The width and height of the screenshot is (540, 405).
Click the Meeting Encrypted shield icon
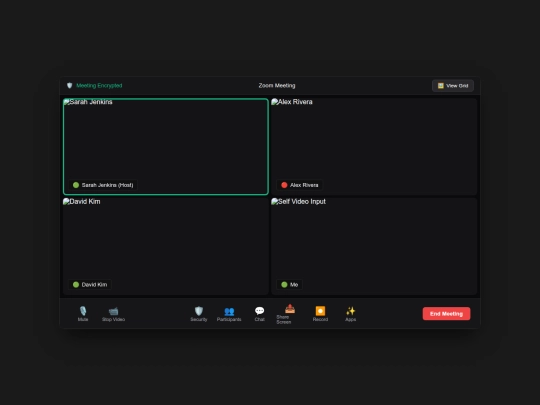pos(70,85)
